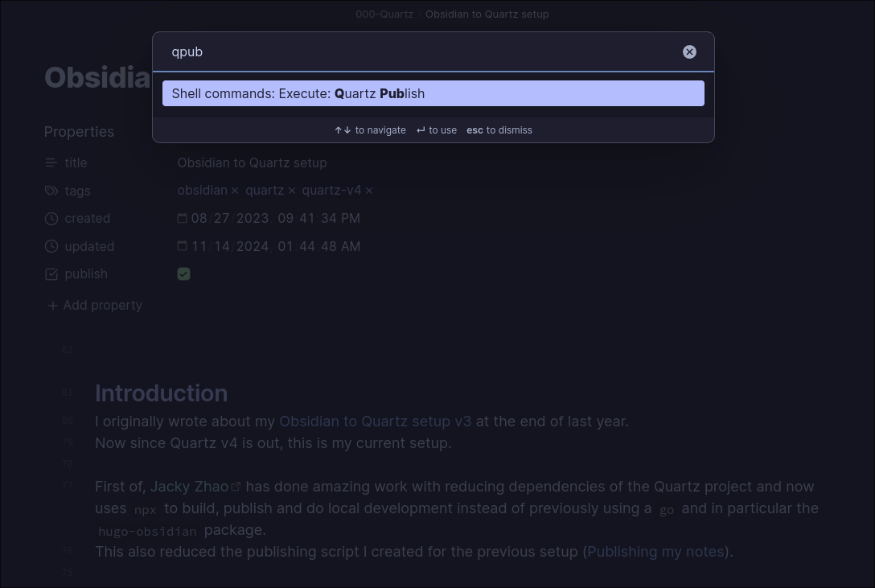Click the command palette input field
The image size is (875, 588).
[x=418, y=51]
